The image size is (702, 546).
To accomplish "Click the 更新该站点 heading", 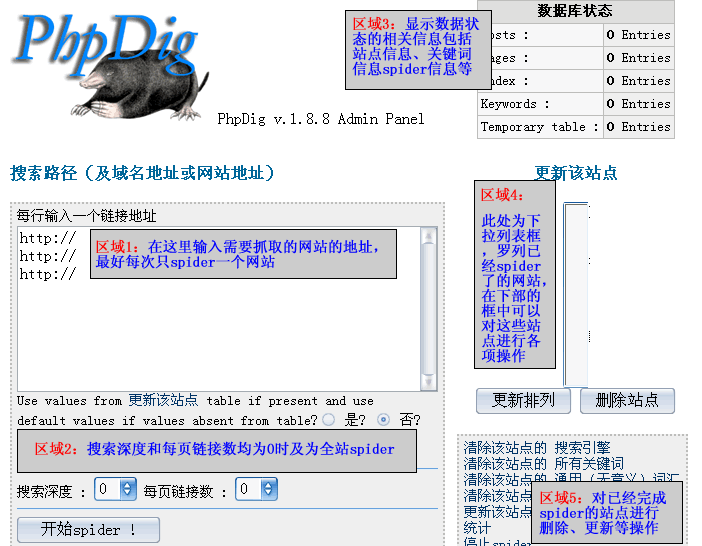I will [576, 173].
